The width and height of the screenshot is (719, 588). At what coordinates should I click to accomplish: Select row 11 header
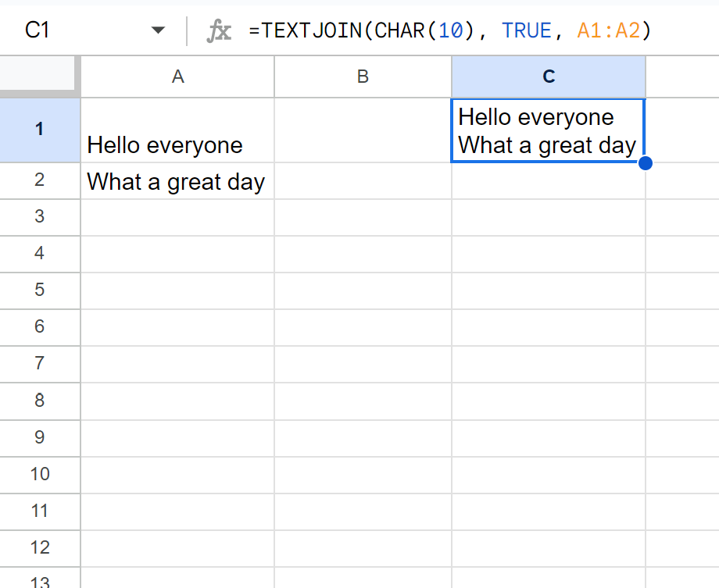[x=40, y=511]
